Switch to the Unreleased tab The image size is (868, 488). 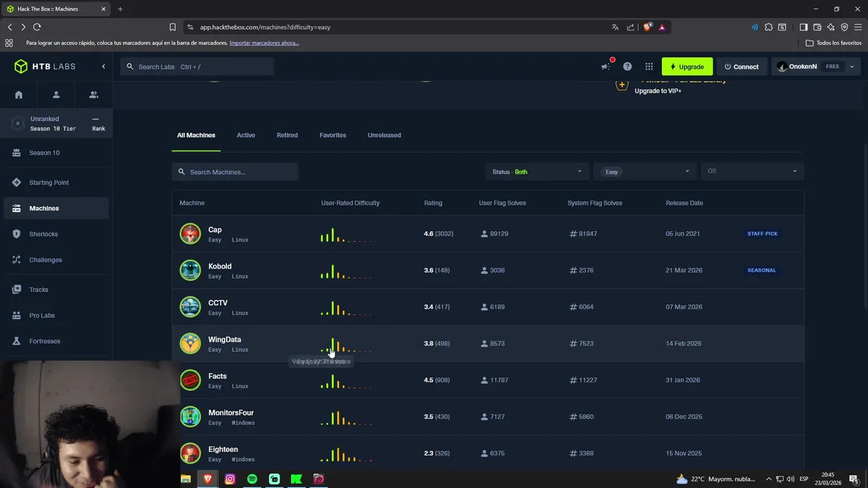pyautogui.click(x=384, y=135)
